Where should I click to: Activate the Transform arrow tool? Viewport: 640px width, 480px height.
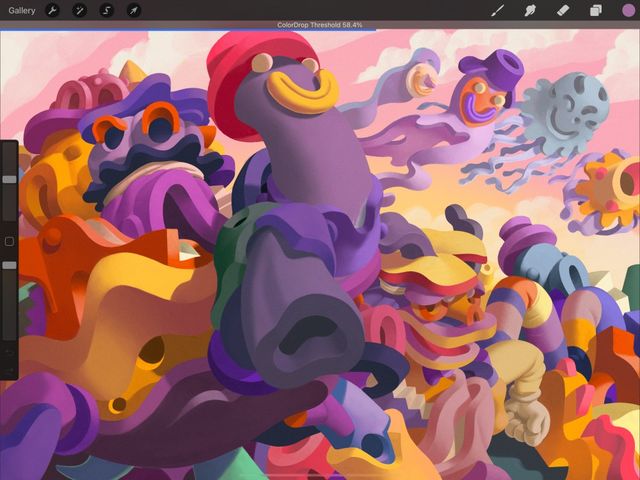[134, 11]
